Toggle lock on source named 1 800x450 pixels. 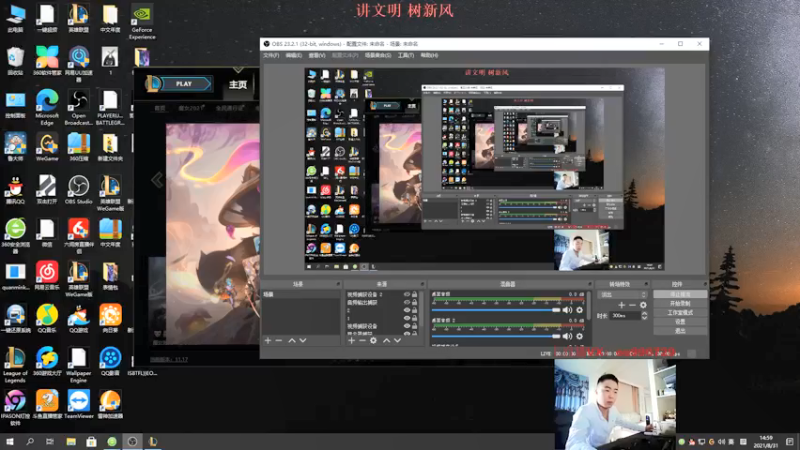pos(415,318)
